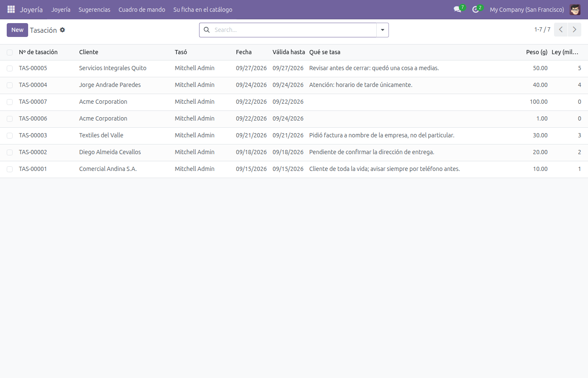Open record TAS-00005
Screen dimensions: 588x378
pos(33,68)
